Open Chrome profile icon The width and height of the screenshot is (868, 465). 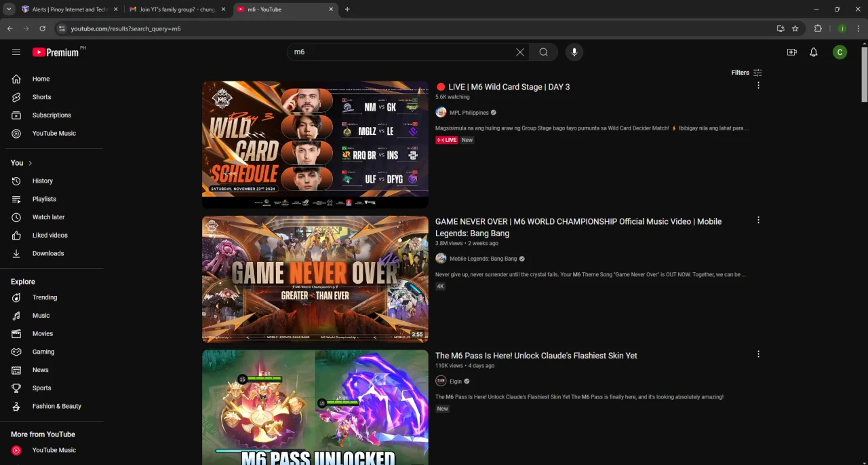click(x=842, y=29)
